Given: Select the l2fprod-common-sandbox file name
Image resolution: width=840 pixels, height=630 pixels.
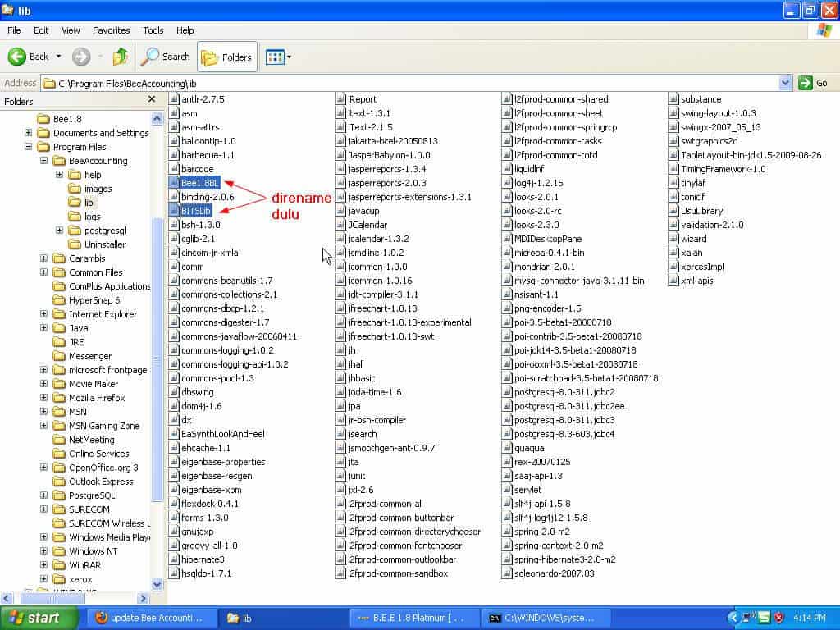Looking at the screenshot, I should point(398,573).
